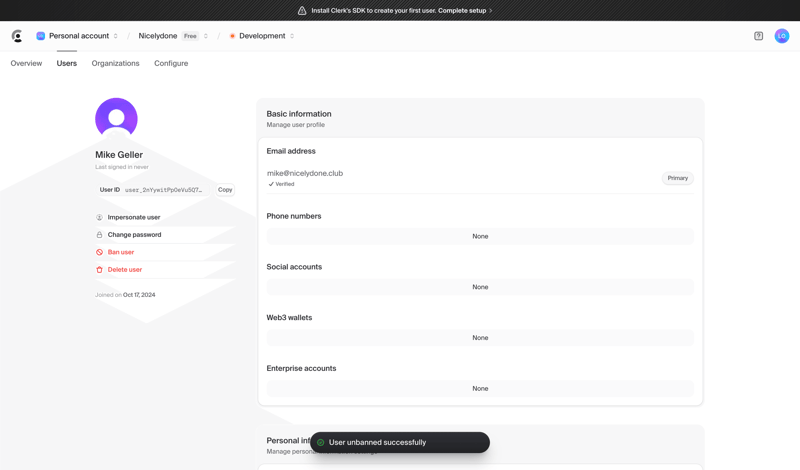Click the Change password lock icon
Viewport: 800px width, 470px height.
[99, 235]
